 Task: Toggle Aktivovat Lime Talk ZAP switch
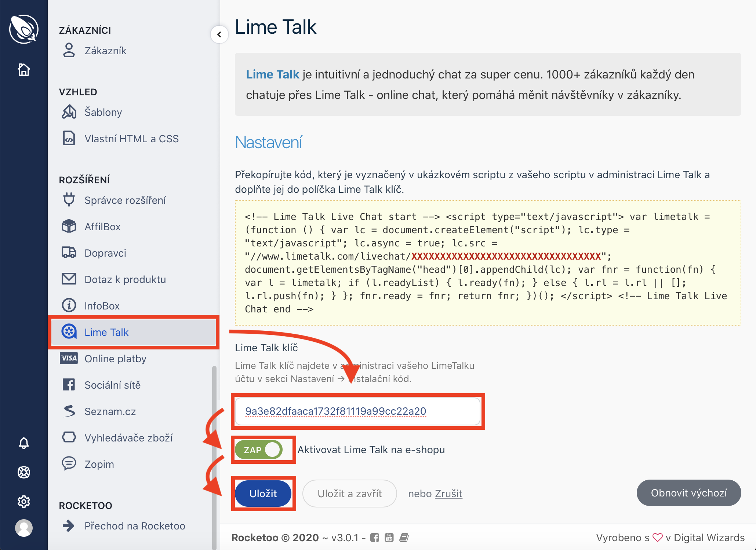coord(259,450)
